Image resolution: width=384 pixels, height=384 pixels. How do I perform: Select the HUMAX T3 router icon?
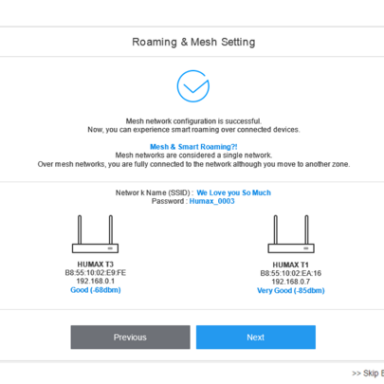pos(95,234)
